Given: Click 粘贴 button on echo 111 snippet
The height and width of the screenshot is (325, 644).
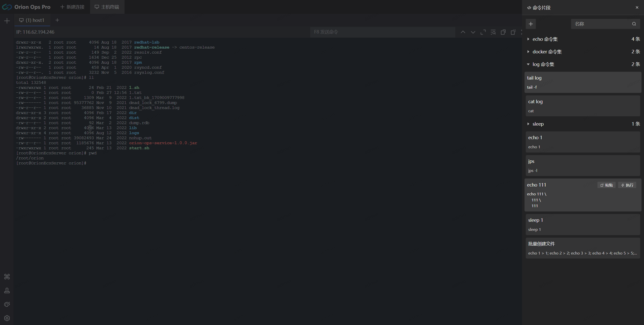Looking at the screenshot, I should (x=607, y=185).
